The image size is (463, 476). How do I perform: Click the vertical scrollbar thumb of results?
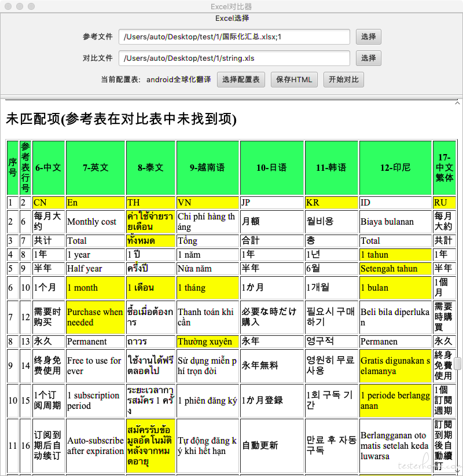coord(458,364)
